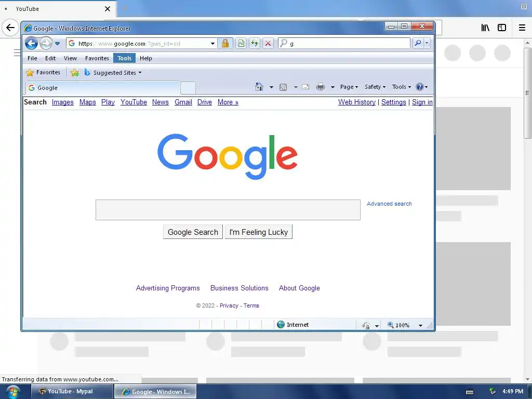
Task: Open the Privacy footer link
Action: coord(229,305)
